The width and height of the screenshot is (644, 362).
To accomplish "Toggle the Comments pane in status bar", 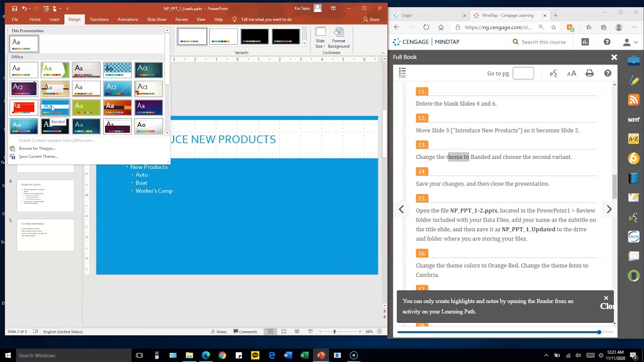I will 245,331.
